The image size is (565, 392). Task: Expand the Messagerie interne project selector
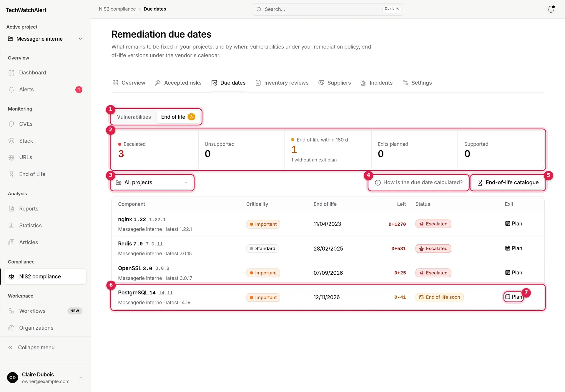[x=45, y=39]
